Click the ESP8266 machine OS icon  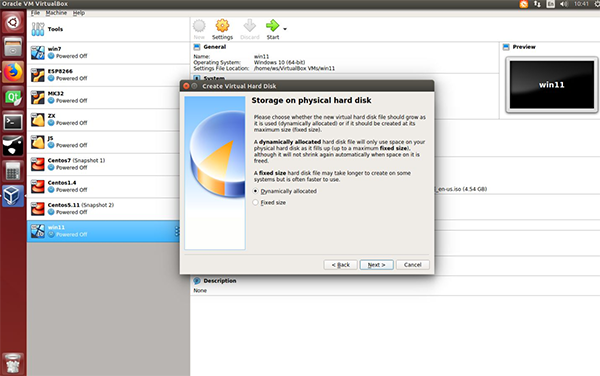coord(38,75)
